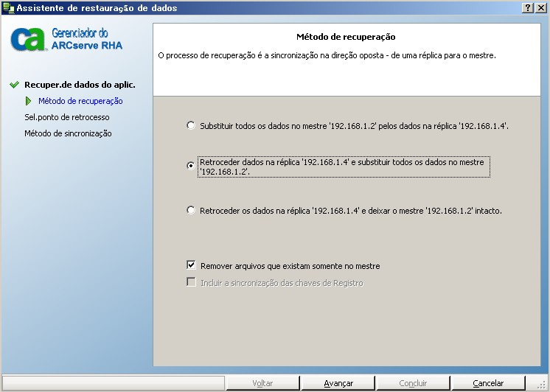This screenshot has width=550, height=392.
Task: Select 'Recuper.de dados do aplic.' wizard step
Action: pos(80,85)
